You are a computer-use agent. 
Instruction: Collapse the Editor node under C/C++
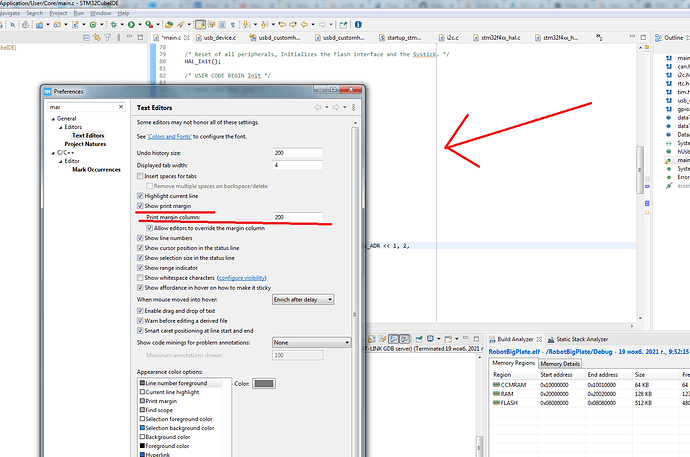(x=61, y=161)
